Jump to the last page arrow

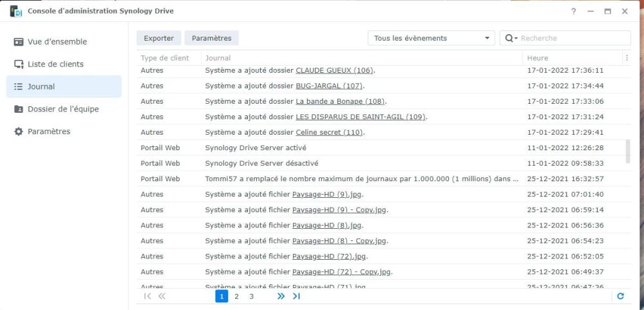[x=296, y=296]
